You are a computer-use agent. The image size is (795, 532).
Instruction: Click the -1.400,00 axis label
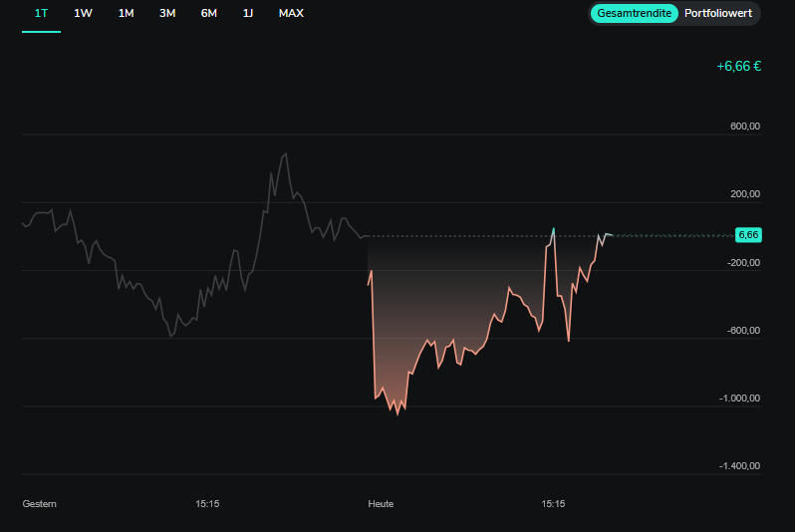[739, 466]
